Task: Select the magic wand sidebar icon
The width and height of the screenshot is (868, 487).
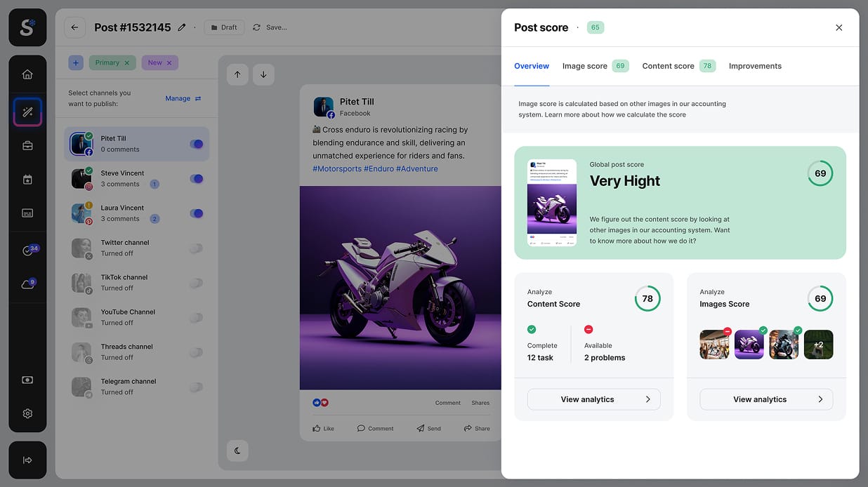Action: 27,112
